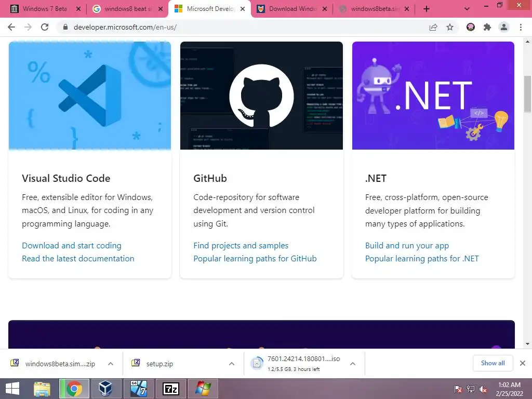Click the padlock site info icon

65,27
